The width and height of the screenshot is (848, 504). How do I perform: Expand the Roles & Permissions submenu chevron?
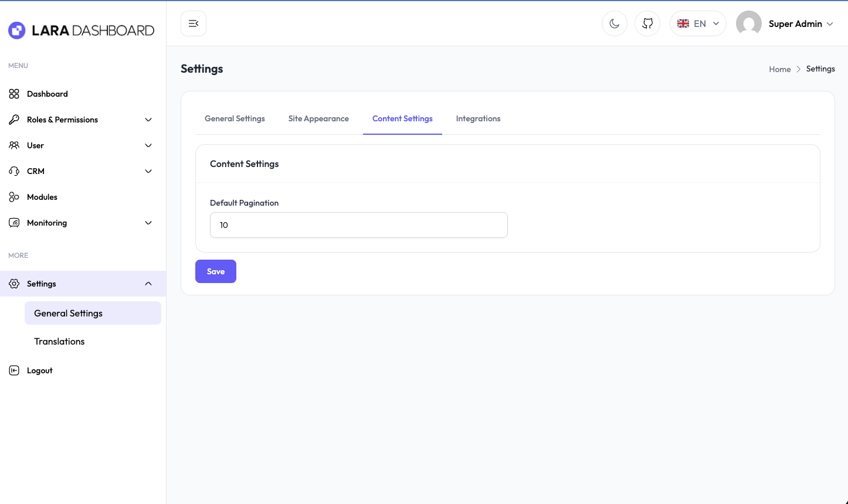click(x=148, y=120)
